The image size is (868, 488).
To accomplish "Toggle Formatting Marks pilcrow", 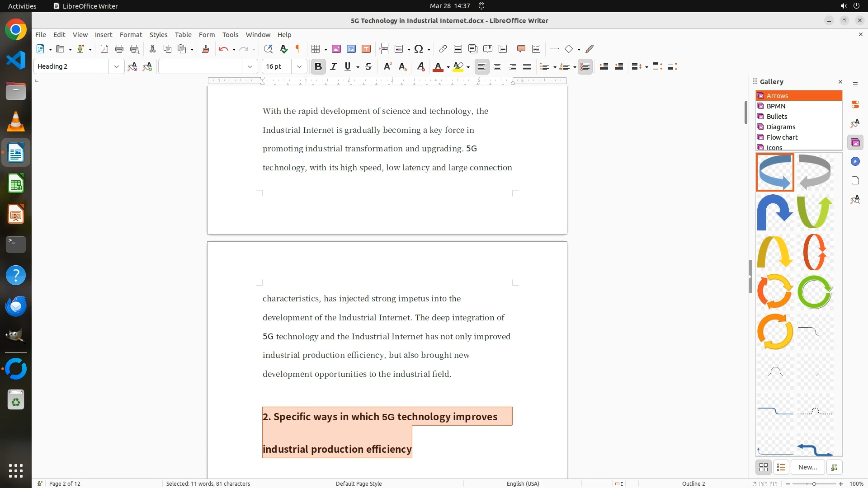I will [x=298, y=49].
